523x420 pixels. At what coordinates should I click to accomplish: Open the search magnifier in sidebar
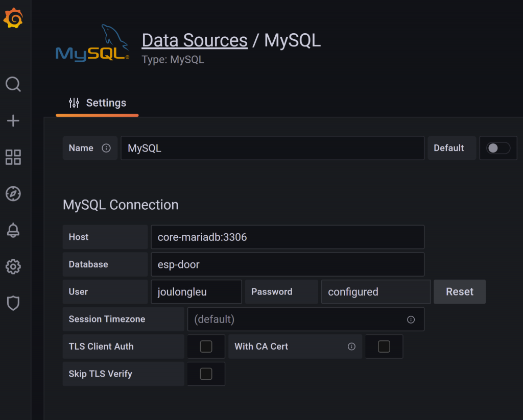13,84
